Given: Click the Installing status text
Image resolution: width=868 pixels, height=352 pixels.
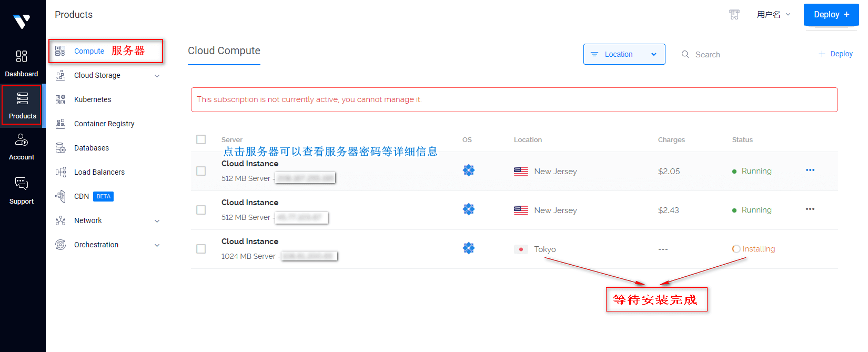Looking at the screenshot, I should (x=759, y=249).
